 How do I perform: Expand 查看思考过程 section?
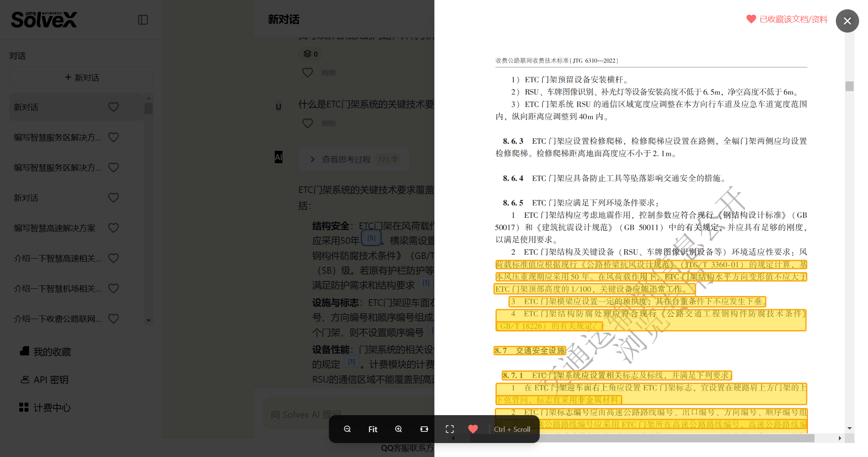click(354, 159)
